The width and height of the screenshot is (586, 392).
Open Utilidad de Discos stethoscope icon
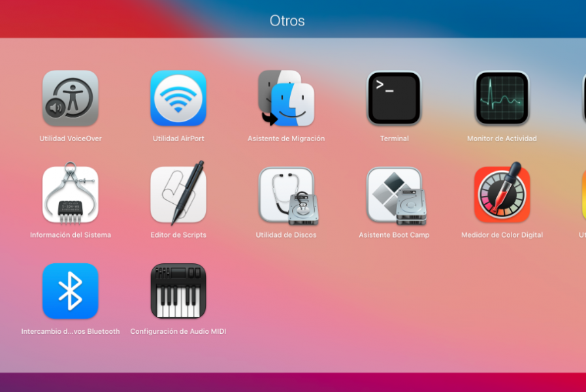point(287,196)
